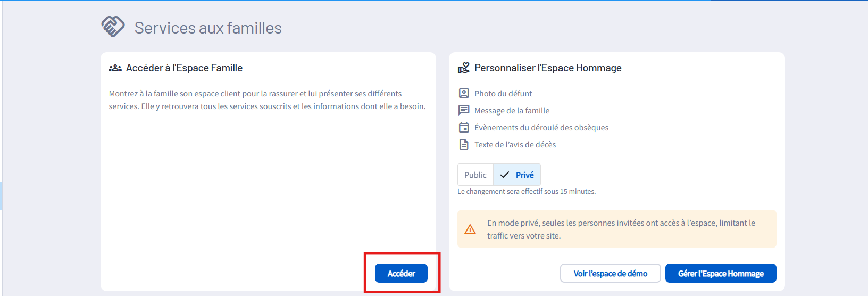Viewport: 868px width, 296px height.
Task: Click the private mode warning banner text
Action: click(x=621, y=229)
